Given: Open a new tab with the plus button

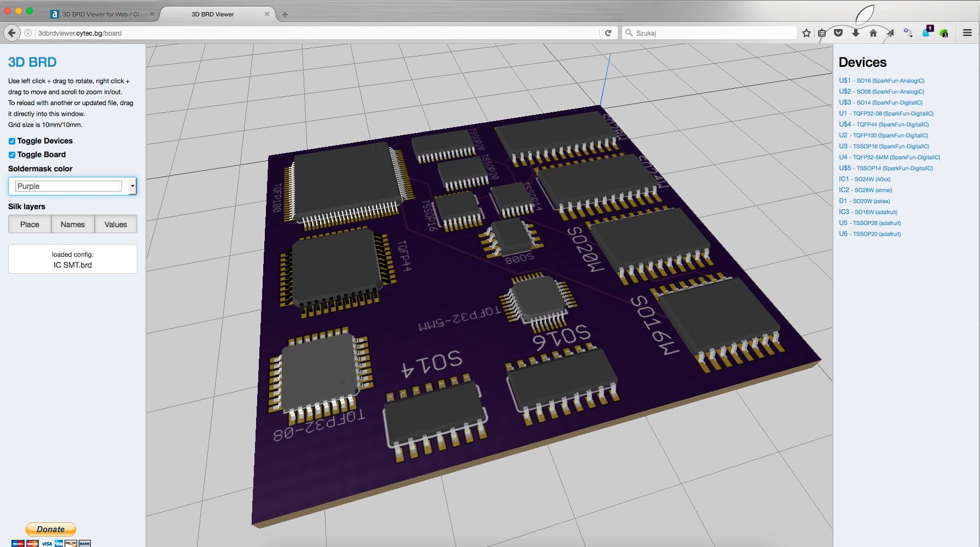Looking at the screenshot, I should (x=285, y=14).
